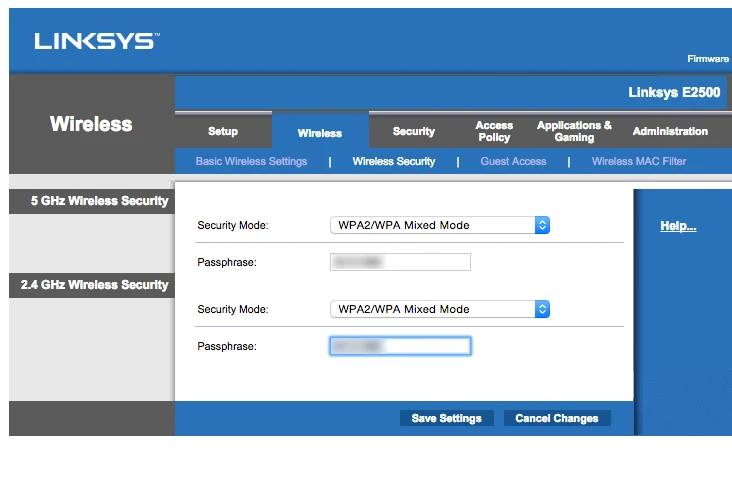Focus the 2.4 GHz Passphrase field
This screenshot has width=732, height=485.
click(400, 346)
